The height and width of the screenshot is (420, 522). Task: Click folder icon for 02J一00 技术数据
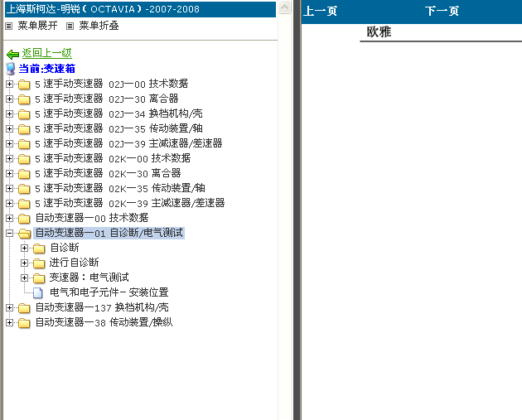[24, 84]
